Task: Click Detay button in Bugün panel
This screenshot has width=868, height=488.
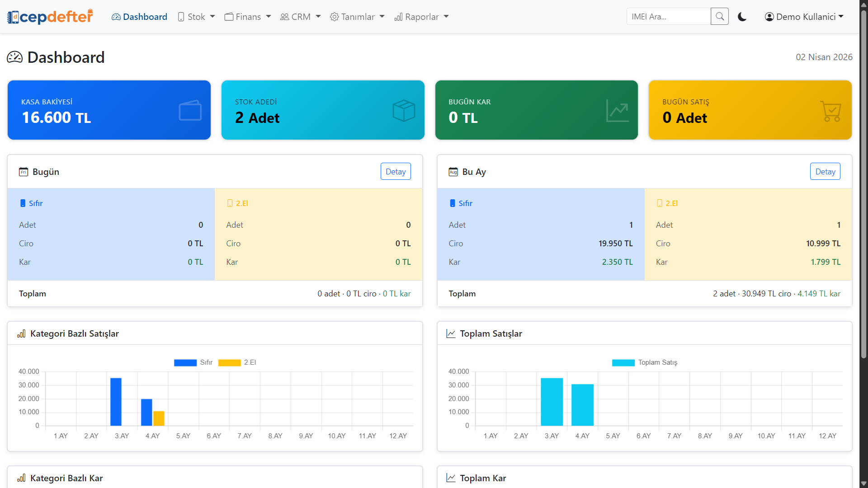Action: click(396, 172)
